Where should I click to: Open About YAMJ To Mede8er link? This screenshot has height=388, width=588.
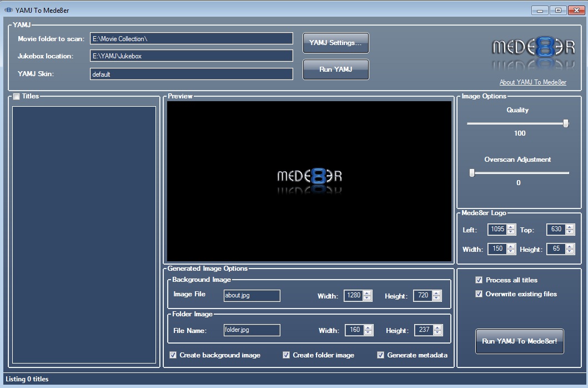point(532,82)
